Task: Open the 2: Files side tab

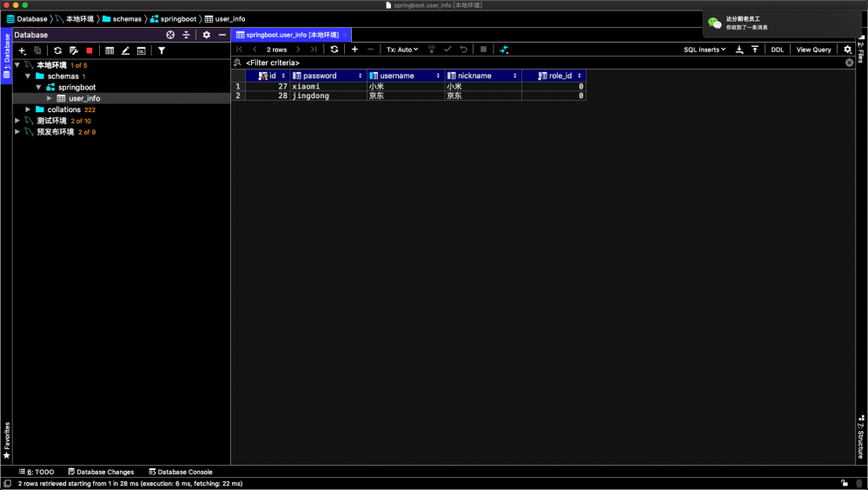Action: click(861, 50)
